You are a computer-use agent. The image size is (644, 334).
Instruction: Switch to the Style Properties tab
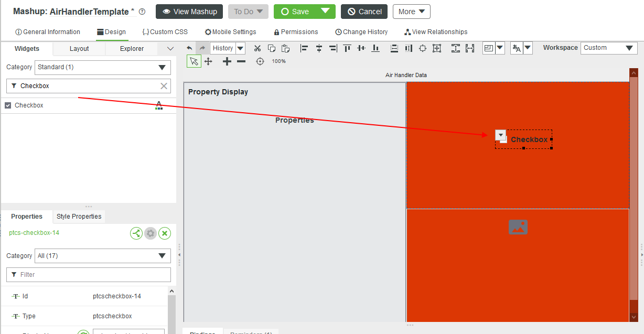[79, 217]
